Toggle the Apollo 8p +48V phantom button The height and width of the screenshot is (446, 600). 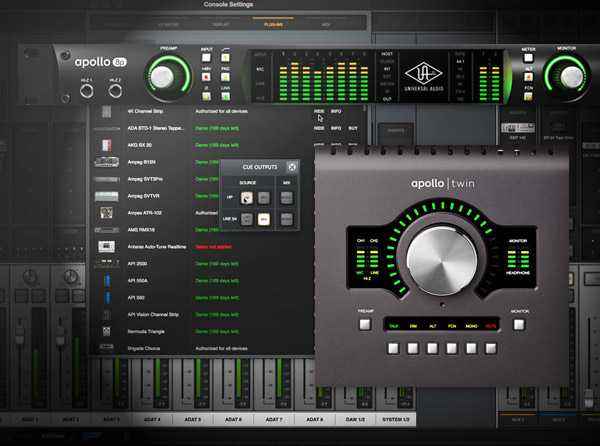(206, 77)
